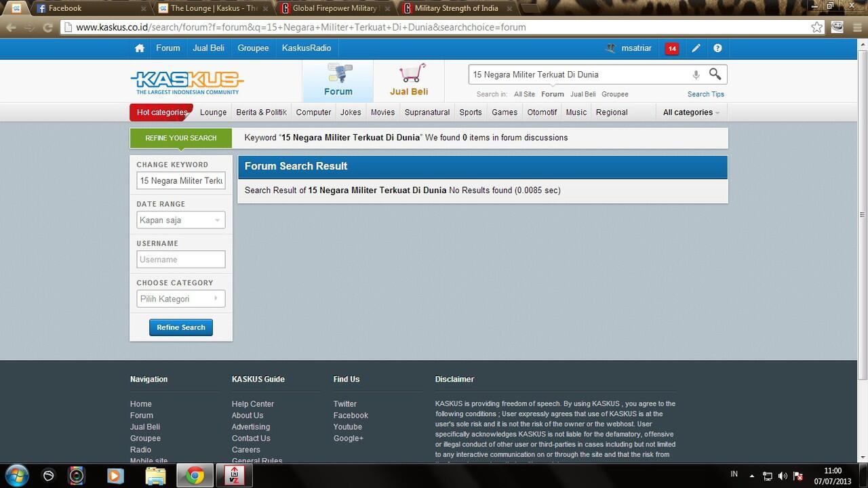Click the pencil create-post icon
Viewport: 868px width, 488px height.
click(x=696, y=48)
